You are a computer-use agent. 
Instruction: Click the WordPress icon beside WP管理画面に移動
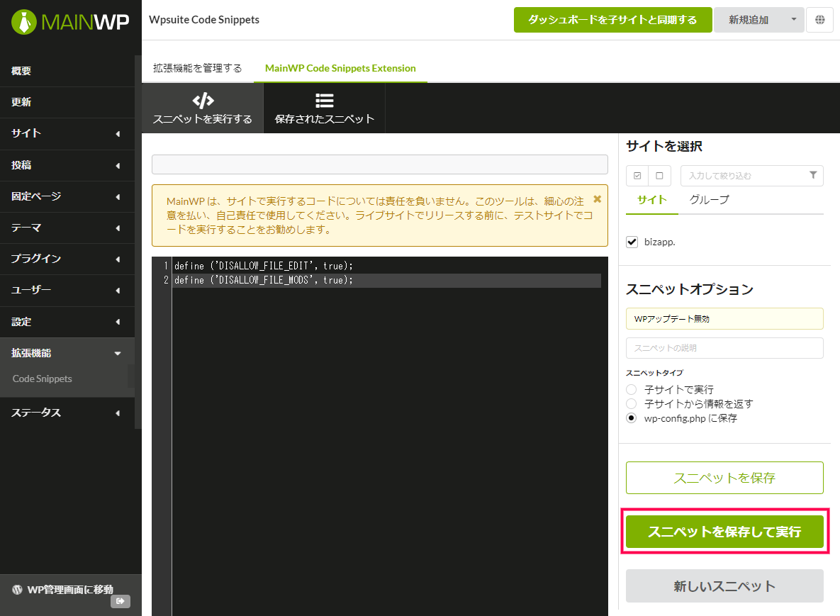[17, 590]
